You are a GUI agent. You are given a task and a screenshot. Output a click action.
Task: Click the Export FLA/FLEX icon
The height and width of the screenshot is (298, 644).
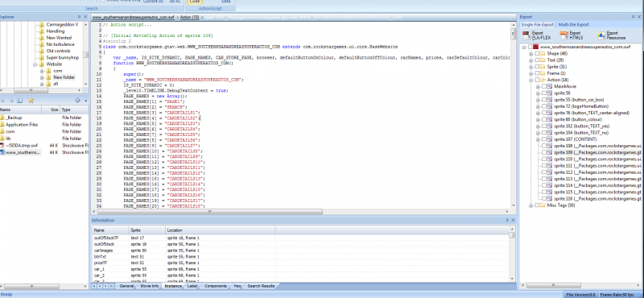tap(526, 35)
